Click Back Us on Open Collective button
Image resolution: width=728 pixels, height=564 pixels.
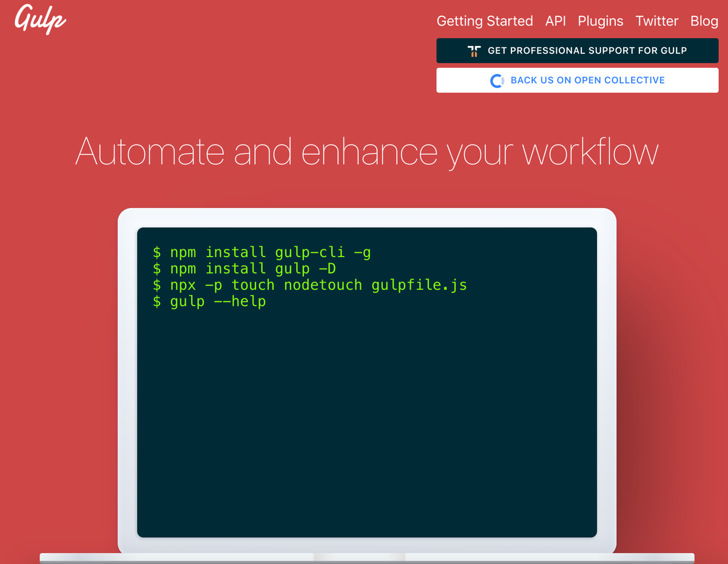[578, 80]
